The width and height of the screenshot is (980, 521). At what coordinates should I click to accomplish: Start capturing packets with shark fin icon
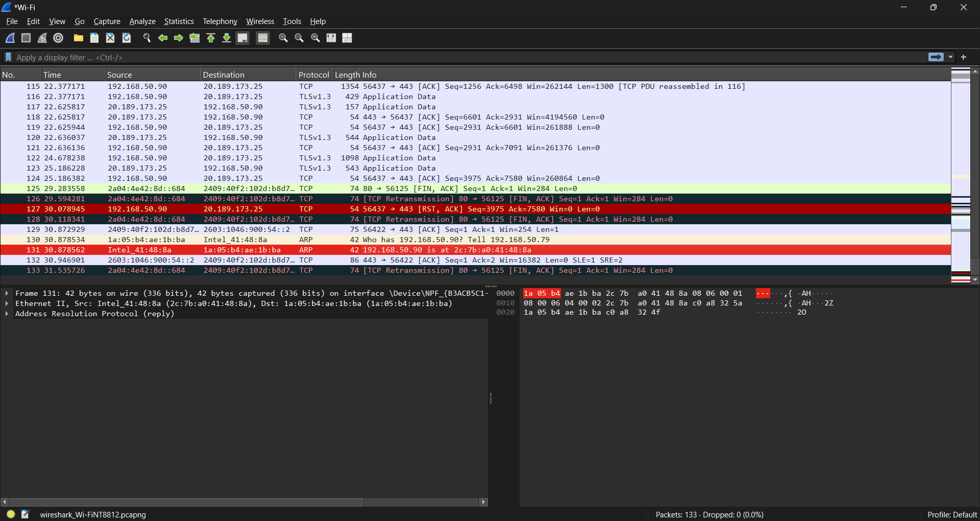pos(10,38)
